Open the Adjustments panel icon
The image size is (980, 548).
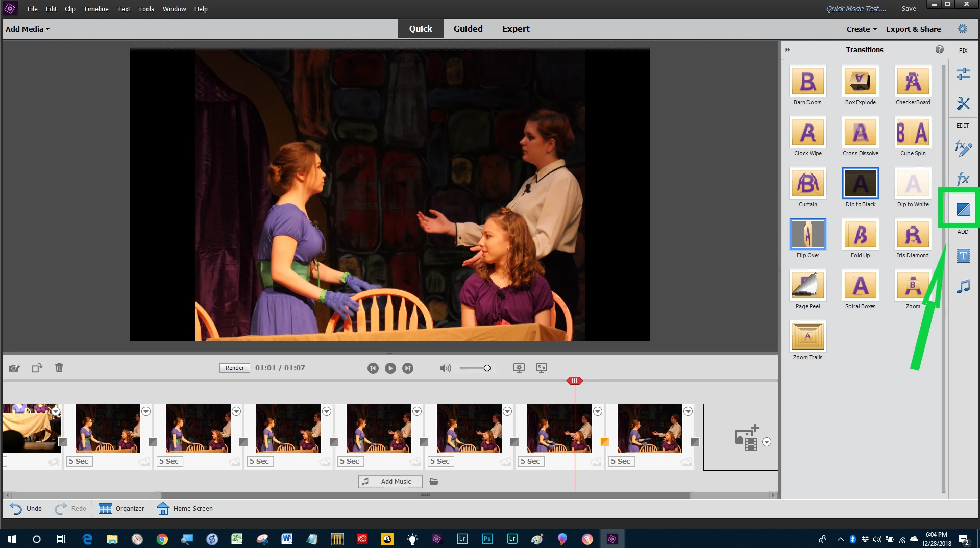963,74
